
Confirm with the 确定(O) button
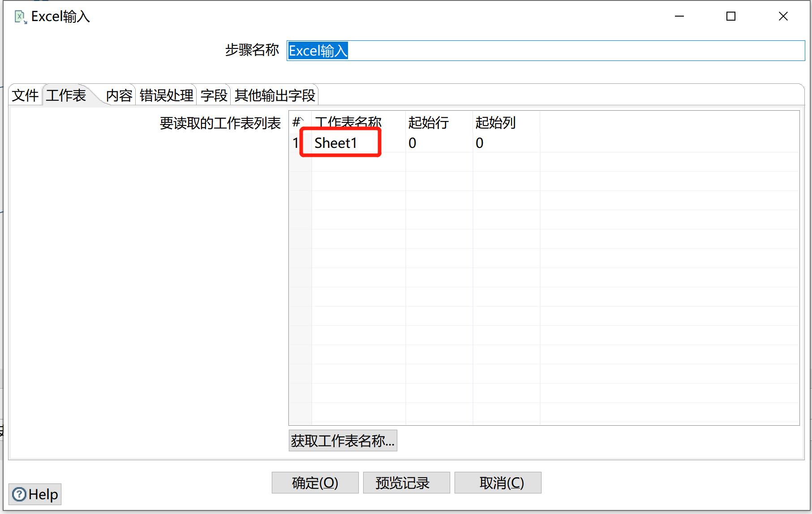(315, 483)
